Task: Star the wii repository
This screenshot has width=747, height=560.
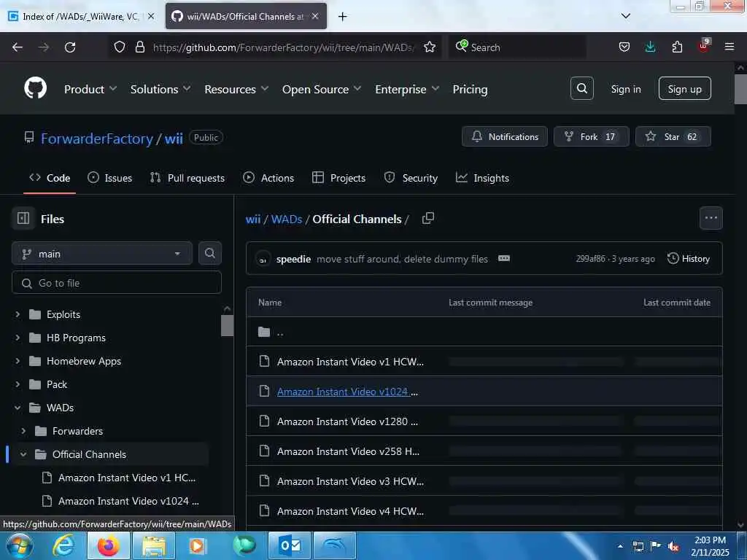Action: tap(673, 136)
